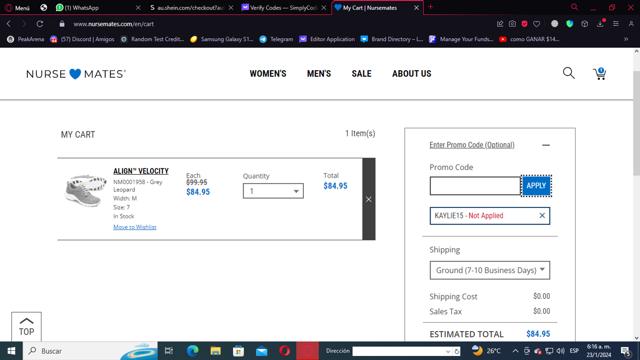This screenshot has height=360, width=640.
Task: Open the Brand Directory bookmark
Action: [x=392, y=39]
